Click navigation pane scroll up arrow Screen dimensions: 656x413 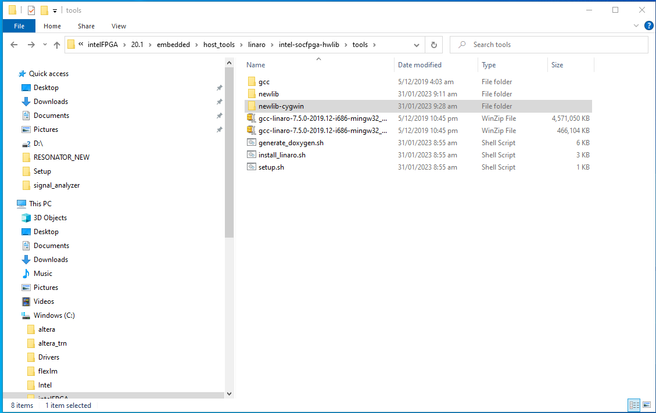229,63
